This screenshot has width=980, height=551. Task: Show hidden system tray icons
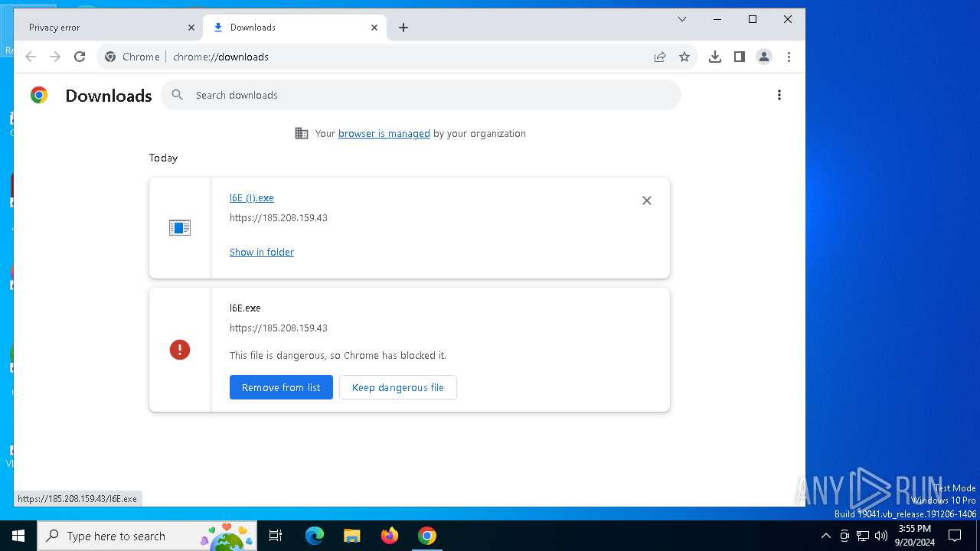[x=826, y=536]
